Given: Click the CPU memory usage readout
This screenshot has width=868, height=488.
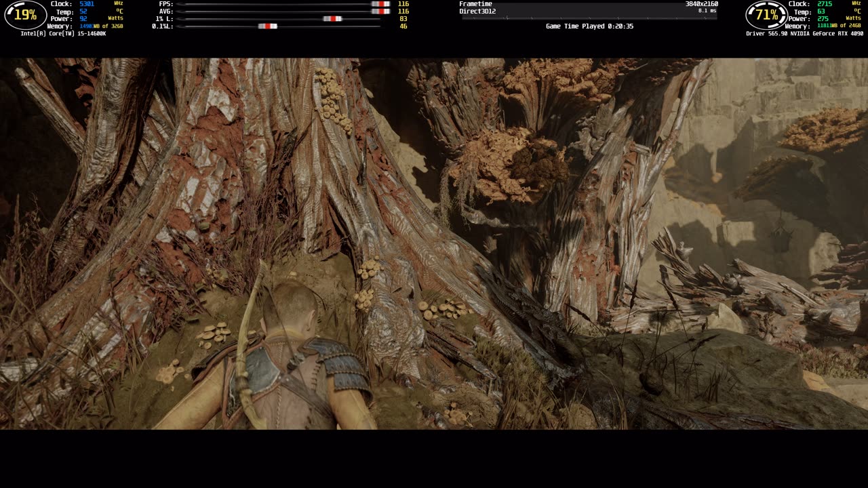Looking at the screenshot, I should (x=101, y=26).
